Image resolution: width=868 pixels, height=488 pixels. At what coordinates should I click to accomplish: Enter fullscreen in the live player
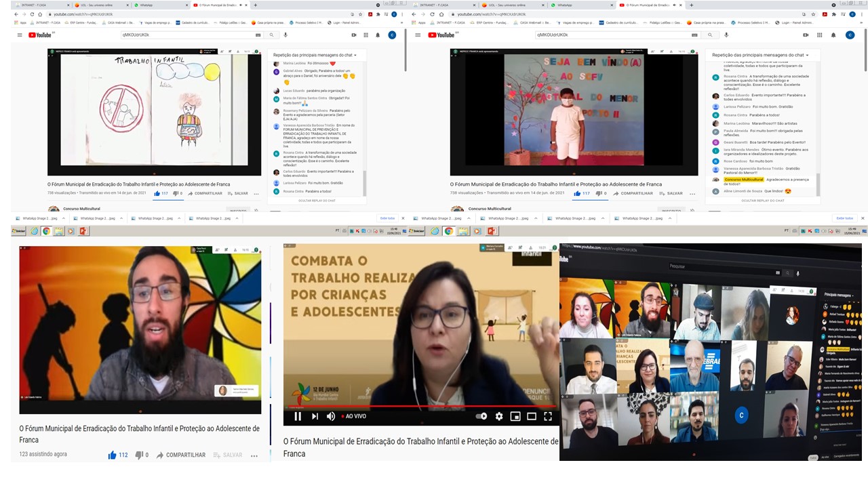coord(548,416)
